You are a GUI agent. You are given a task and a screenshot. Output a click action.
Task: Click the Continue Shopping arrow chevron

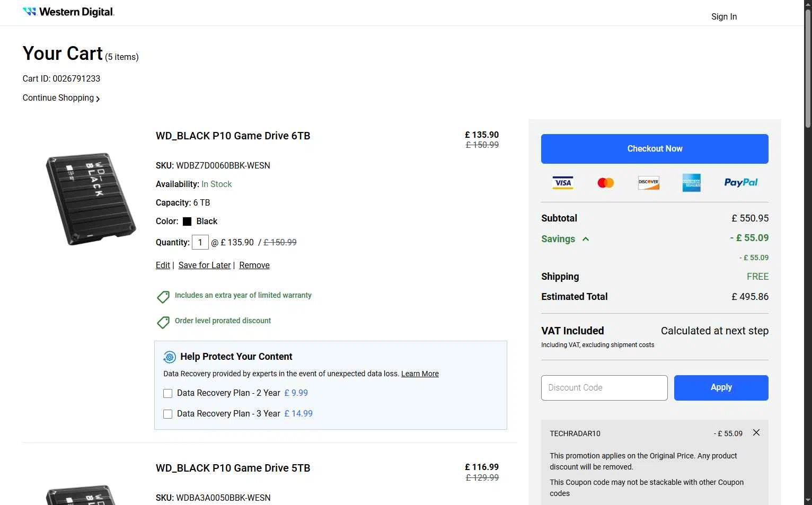[98, 99]
